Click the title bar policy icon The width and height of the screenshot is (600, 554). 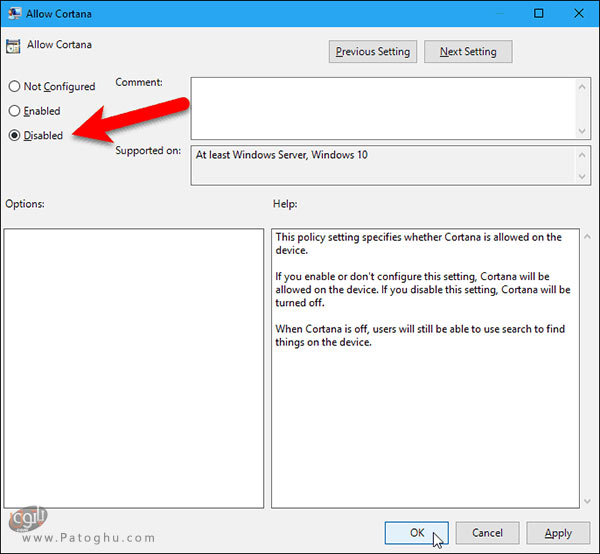(x=14, y=13)
